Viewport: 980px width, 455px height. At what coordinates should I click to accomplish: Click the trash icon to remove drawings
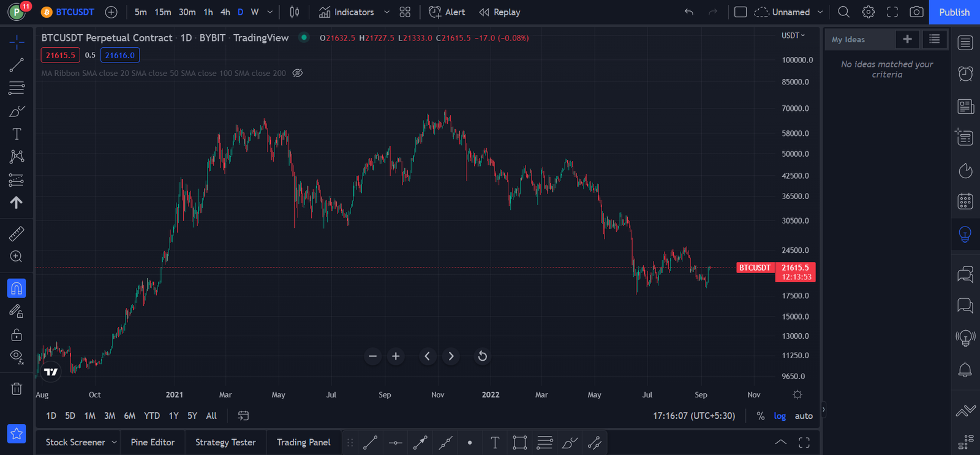[17, 389]
